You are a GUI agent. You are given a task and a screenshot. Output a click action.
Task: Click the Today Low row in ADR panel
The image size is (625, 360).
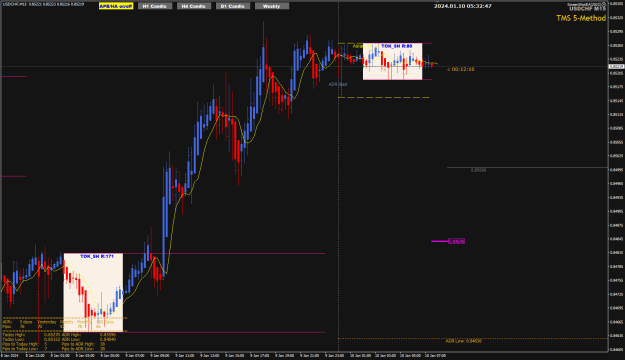pyautogui.click(x=31, y=339)
